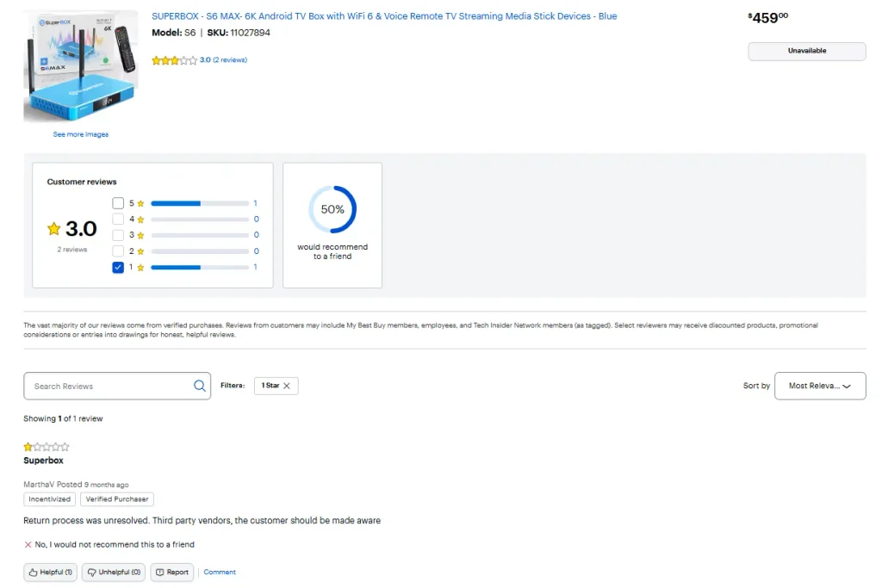
Task: Click the star icon next to 1 label
Action: (x=140, y=268)
